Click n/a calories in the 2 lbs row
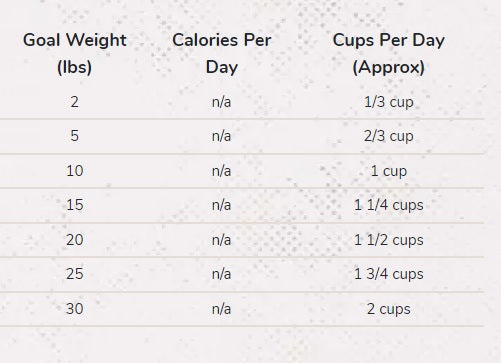 click(221, 102)
